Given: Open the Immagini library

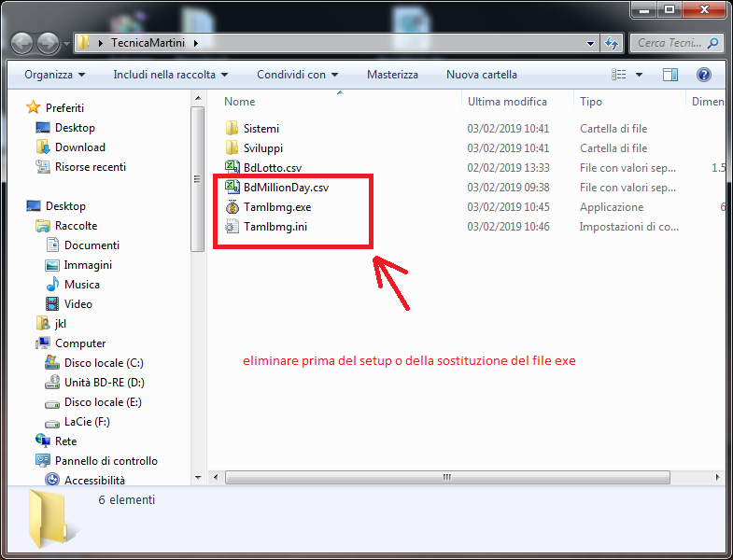Looking at the screenshot, I should 78,265.
